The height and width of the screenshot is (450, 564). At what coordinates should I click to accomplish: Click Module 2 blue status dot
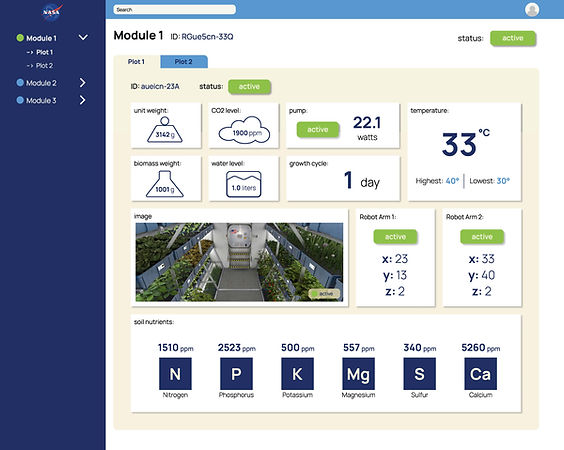(20, 83)
